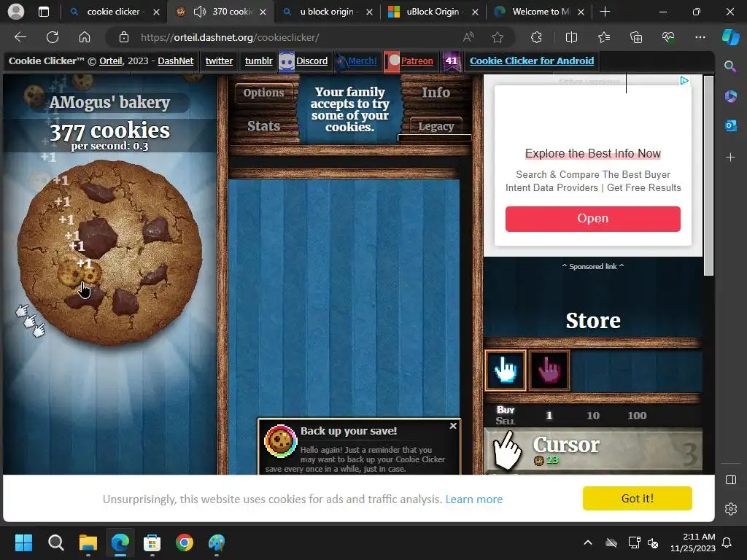
Task: Rename AMogus' bakery by clicking its name
Action: point(109,102)
